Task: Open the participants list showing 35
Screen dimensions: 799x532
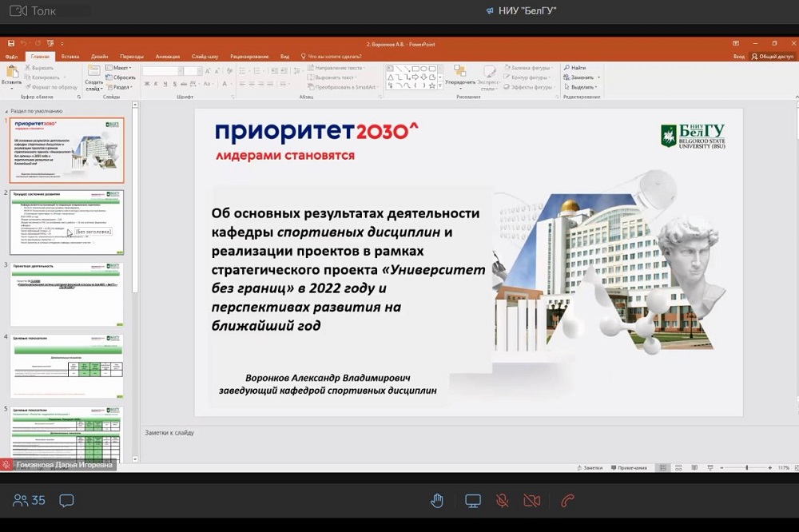Action: 30,501
